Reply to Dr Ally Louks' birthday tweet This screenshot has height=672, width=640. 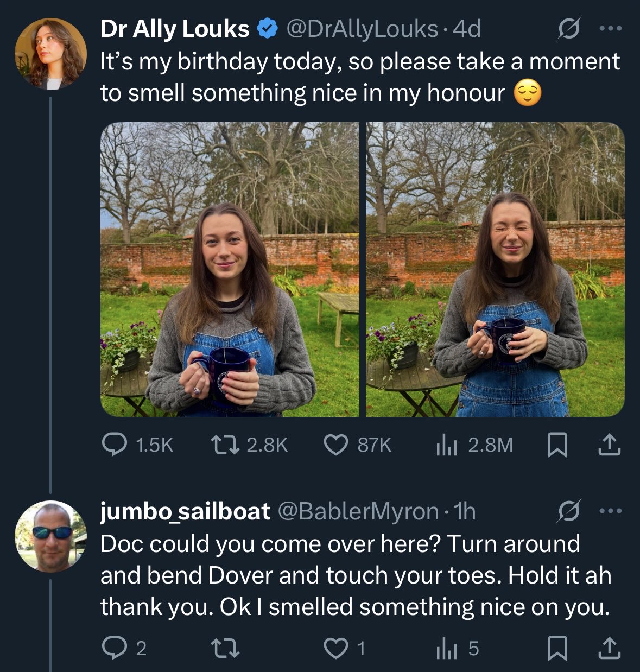click(115, 445)
